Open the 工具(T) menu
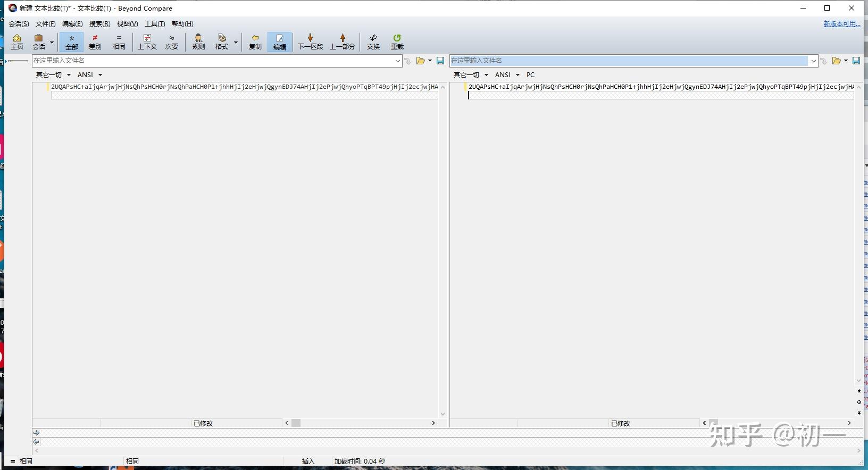Screen dimensions: 868x470 [155, 24]
